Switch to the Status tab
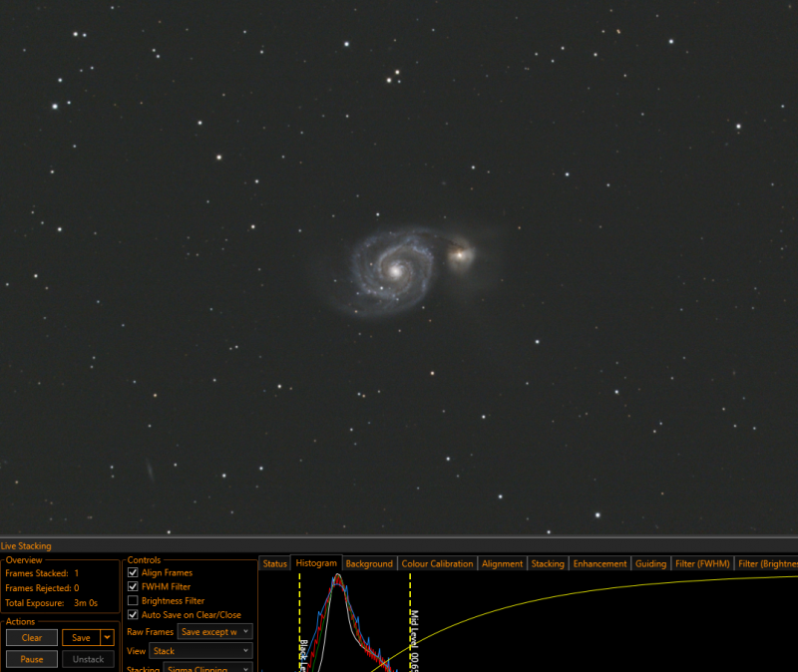Screen dimensions: 798x672 pos(275,563)
